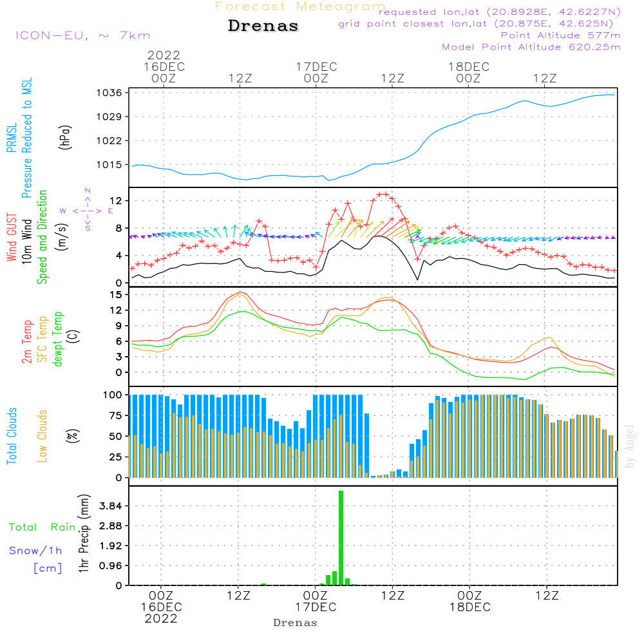This screenshot has height=644, width=644.
Task: Click the wind direction compass rose legend
Action: point(87,211)
